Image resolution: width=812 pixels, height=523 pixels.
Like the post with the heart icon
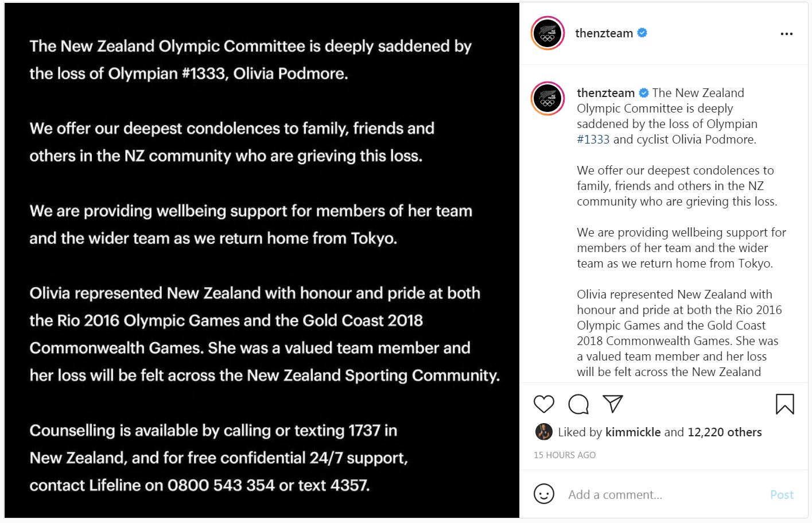pyautogui.click(x=543, y=404)
